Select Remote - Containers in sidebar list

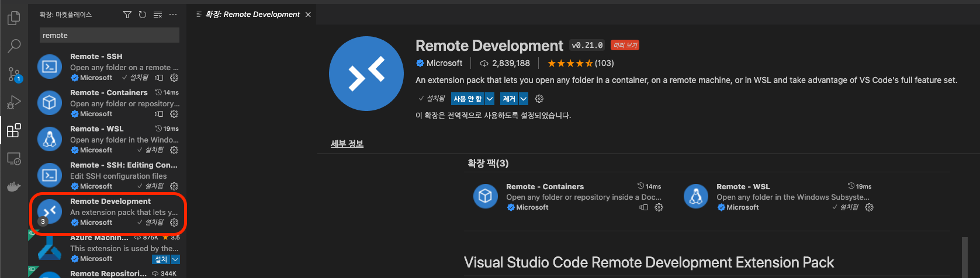point(106,103)
